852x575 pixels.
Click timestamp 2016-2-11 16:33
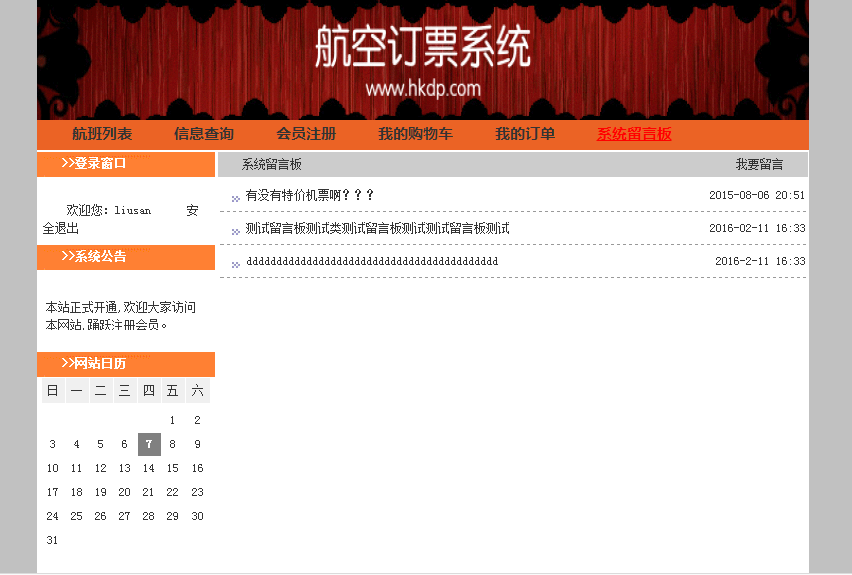(760, 261)
